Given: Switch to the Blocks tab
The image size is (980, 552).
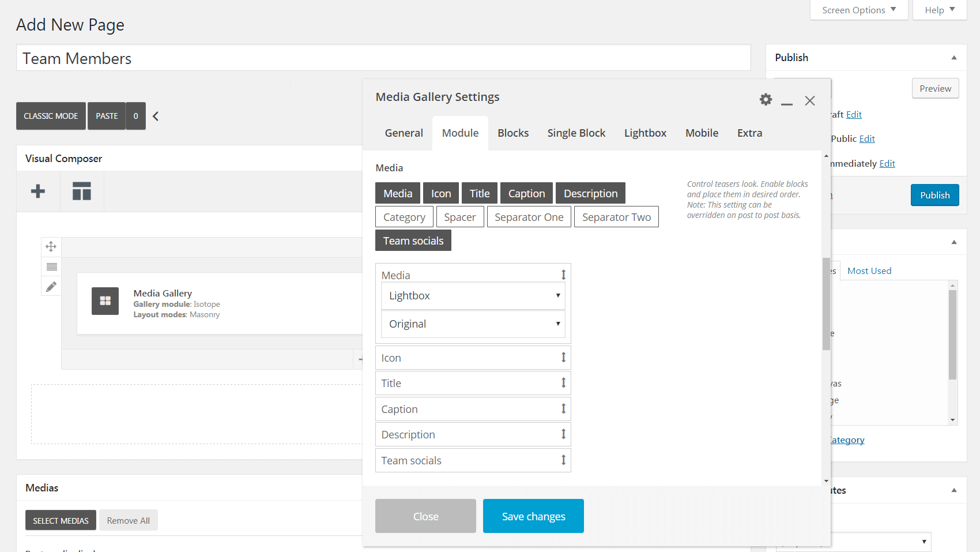Looking at the screenshot, I should tap(513, 133).
